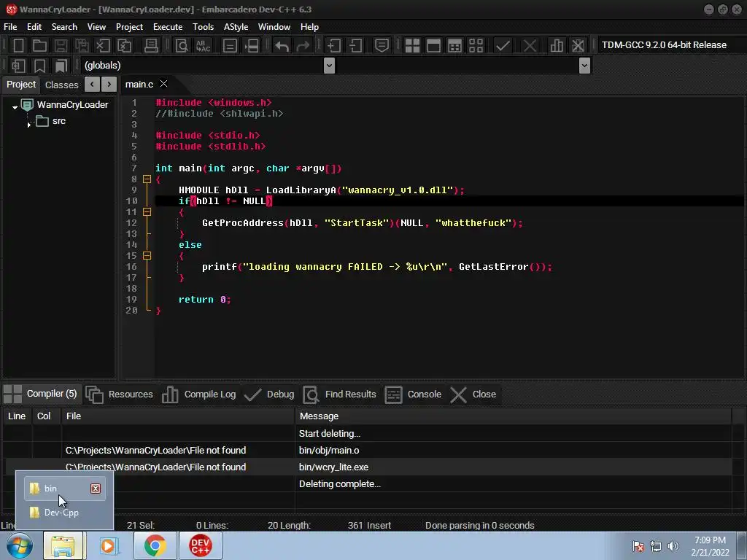The image size is (747, 560).
Task: Collapse the WannaCryLoader project node
Action: 15,107
